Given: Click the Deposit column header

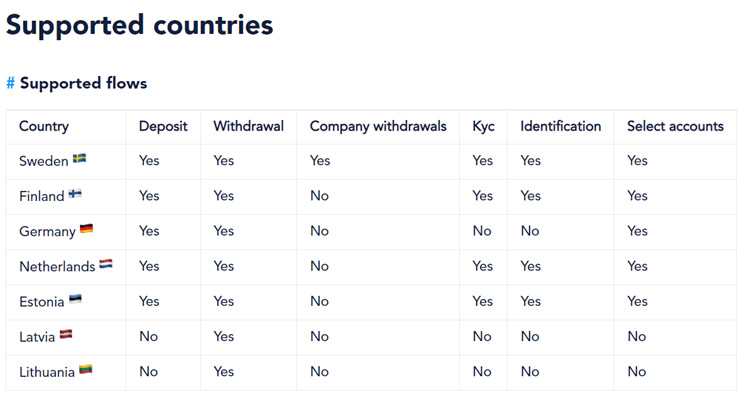Looking at the screenshot, I should [x=163, y=127].
